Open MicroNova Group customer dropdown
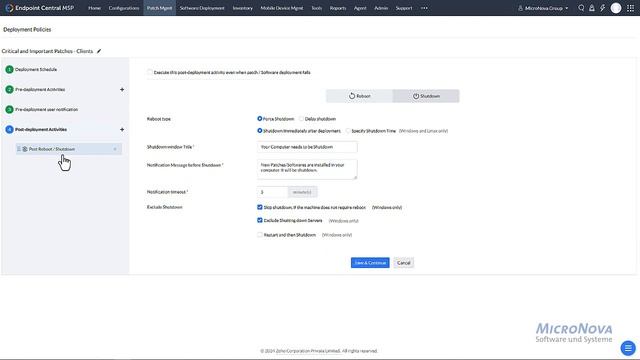The image size is (640, 360). point(543,8)
